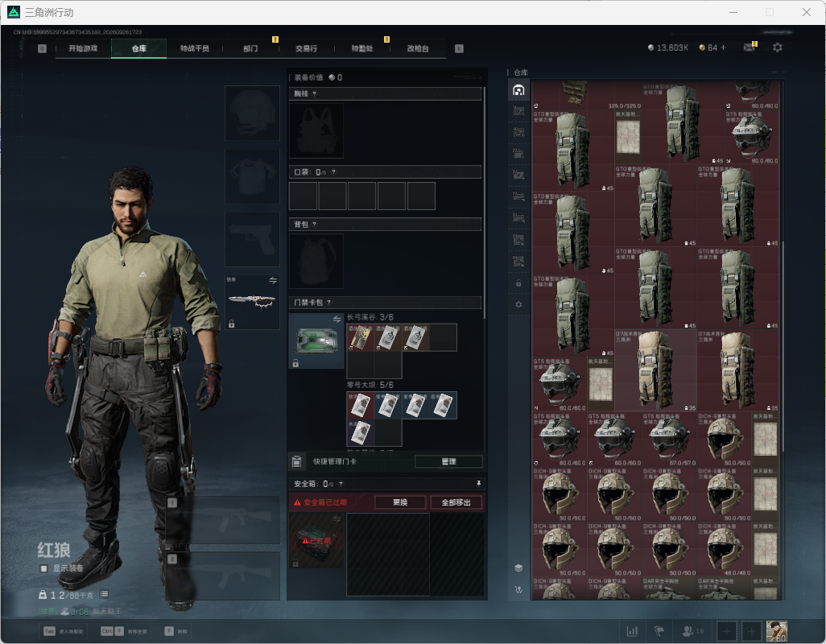
Task: Open the settings gear in the top bar
Action: (x=777, y=47)
